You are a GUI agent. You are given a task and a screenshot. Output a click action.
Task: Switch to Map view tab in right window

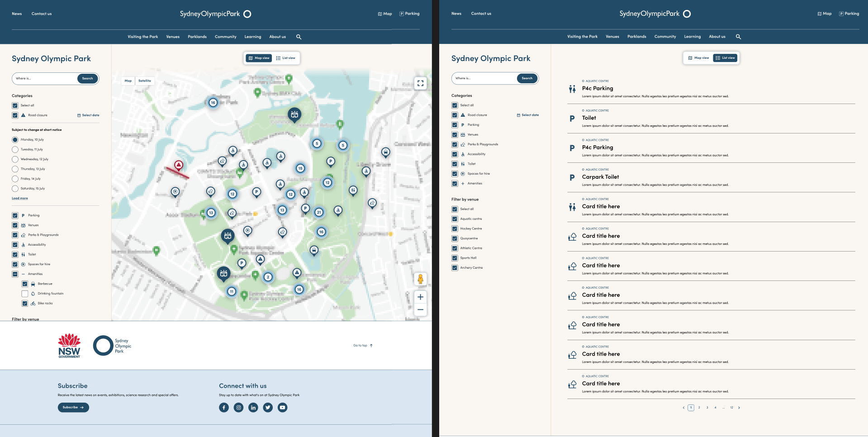(x=699, y=58)
